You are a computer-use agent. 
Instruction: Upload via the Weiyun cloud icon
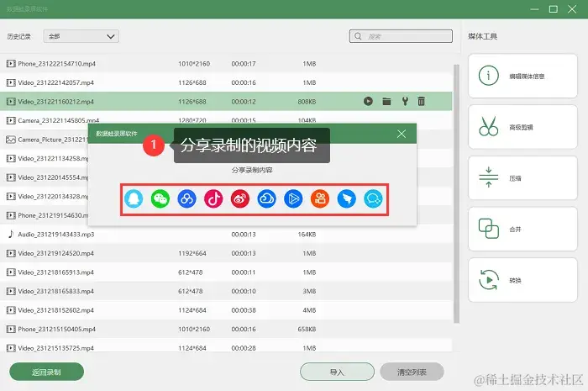[266, 199]
